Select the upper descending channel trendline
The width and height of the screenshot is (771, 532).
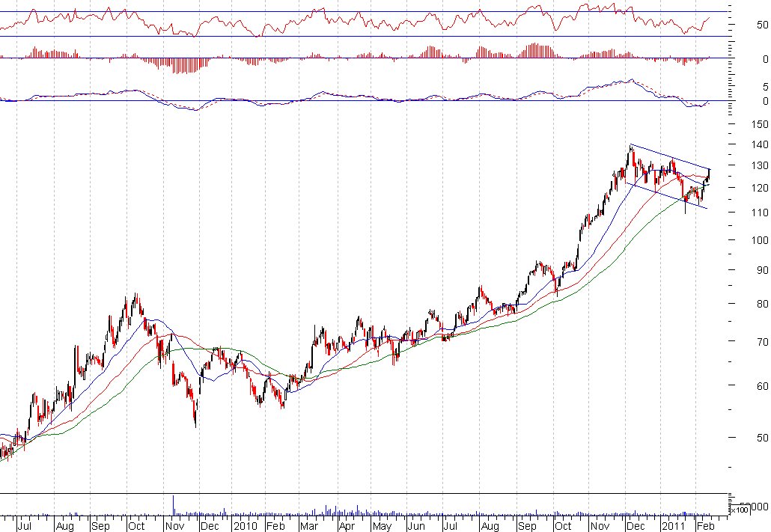[670, 157]
